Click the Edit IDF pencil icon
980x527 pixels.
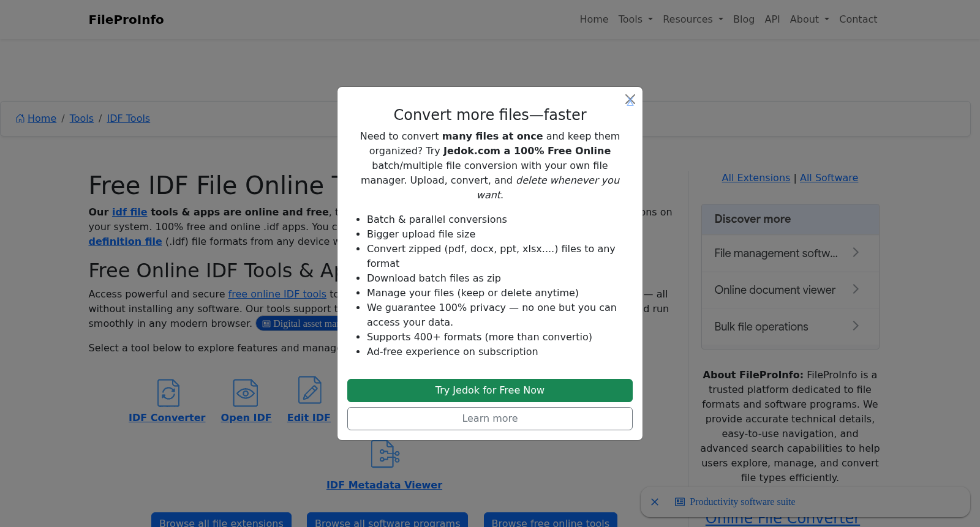(310, 391)
